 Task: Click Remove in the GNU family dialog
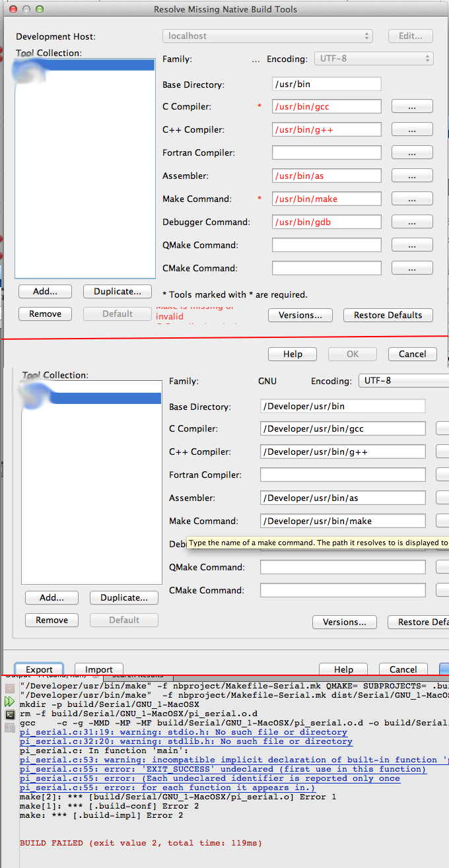[x=52, y=620]
